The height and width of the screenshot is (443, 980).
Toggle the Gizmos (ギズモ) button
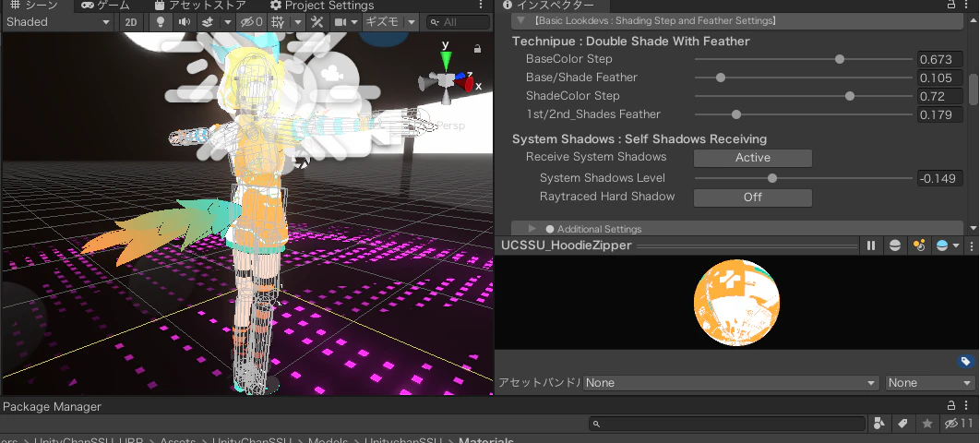(x=382, y=22)
